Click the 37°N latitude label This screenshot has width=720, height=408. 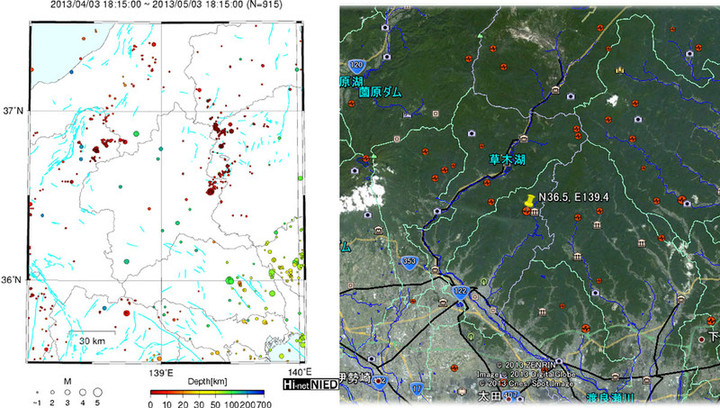pos(14,110)
